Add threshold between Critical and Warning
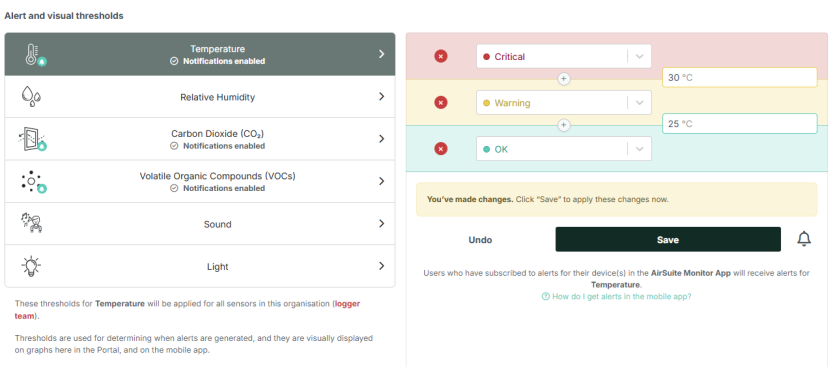The image size is (835, 367). [563, 79]
